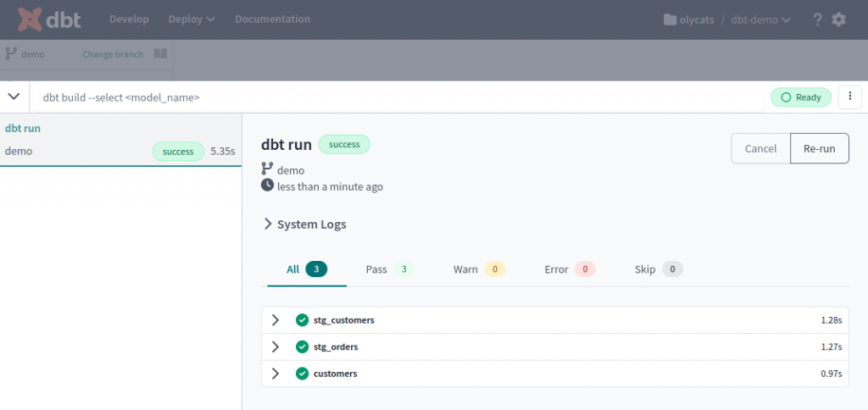Click the 0.97s duration value
Viewport: 868px width, 410px height.
pyautogui.click(x=831, y=374)
